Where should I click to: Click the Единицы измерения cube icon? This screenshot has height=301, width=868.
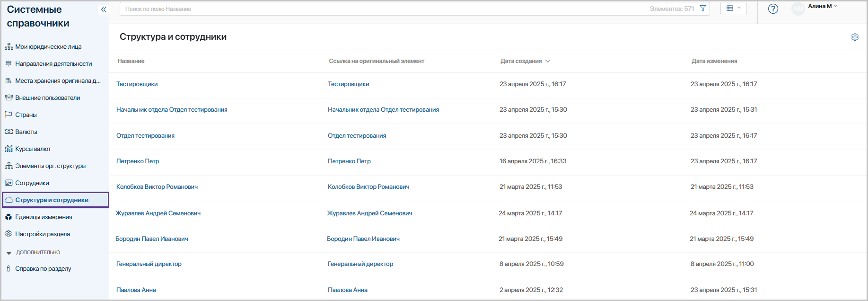[x=9, y=217]
